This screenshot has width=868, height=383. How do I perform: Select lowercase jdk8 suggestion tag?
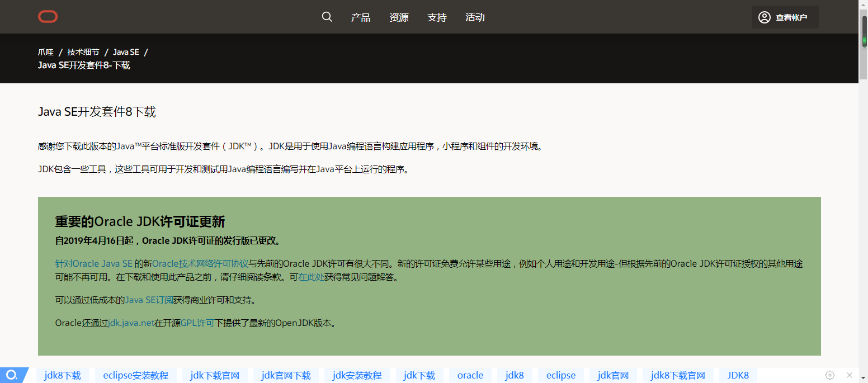(515, 375)
